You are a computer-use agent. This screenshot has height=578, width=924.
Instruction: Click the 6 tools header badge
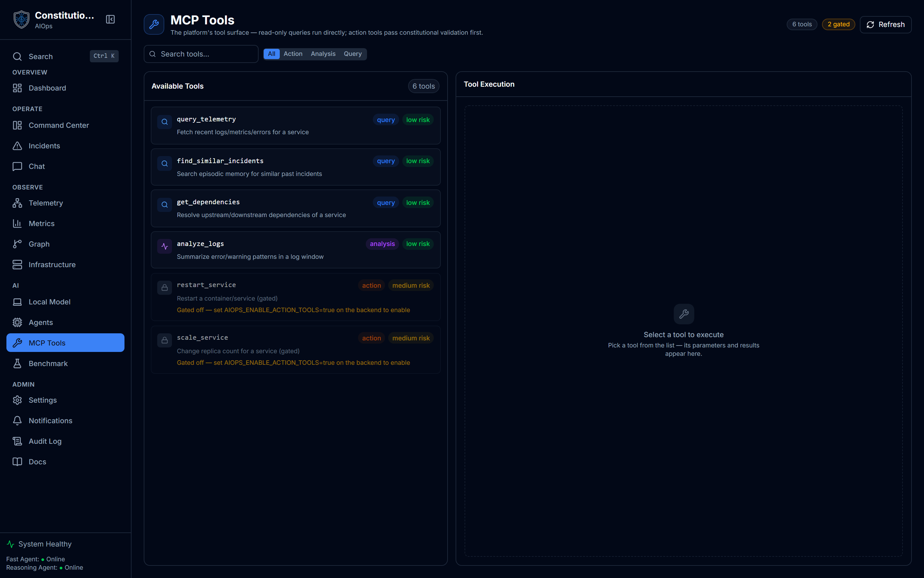pyautogui.click(x=802, y=24)
